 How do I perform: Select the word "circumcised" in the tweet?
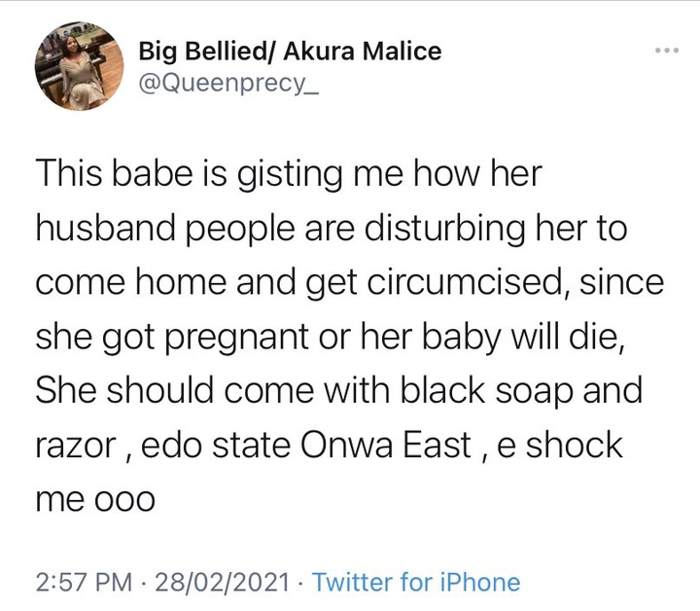tap(478, 285)
